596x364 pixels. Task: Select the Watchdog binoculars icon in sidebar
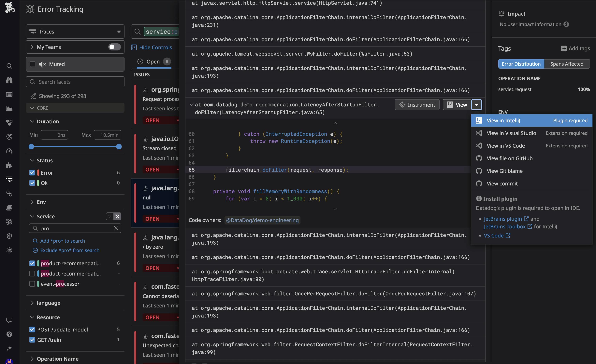(9, 80)
